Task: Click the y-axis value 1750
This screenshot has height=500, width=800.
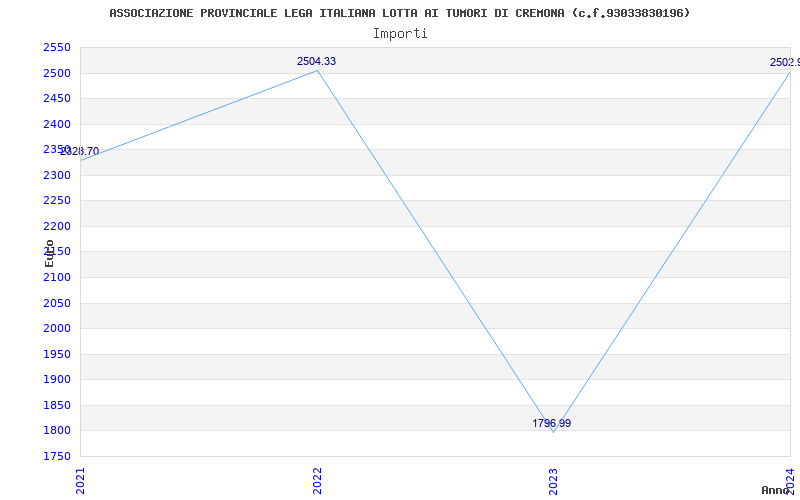Action: point(57,456)
